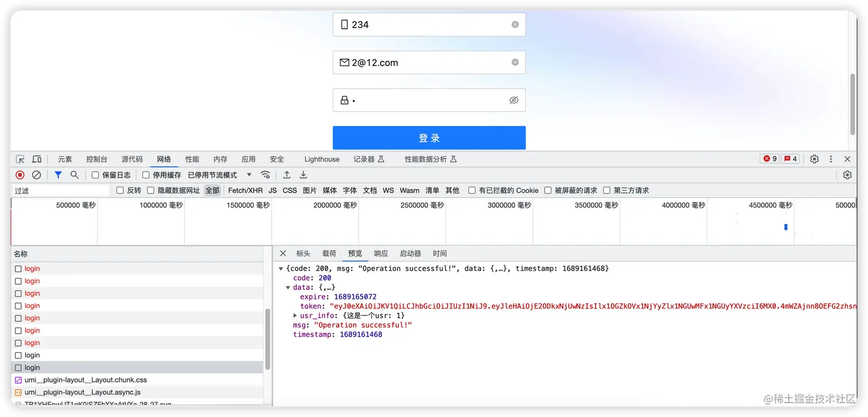Click the blue 登录 button
This screenshot has height=417, width=868.
coord(429,138)
